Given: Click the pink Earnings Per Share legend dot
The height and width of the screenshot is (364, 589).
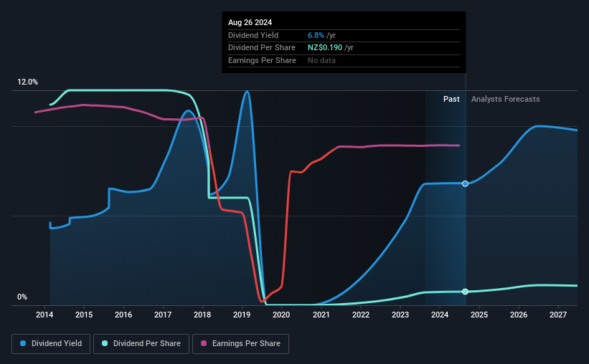Looking at the screenshot, I should (x=204, y=343).
